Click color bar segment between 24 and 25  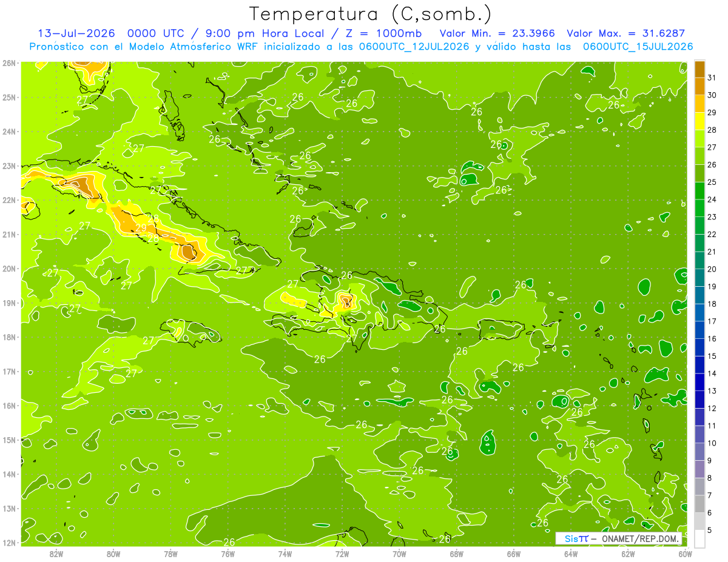click(699, 190)
